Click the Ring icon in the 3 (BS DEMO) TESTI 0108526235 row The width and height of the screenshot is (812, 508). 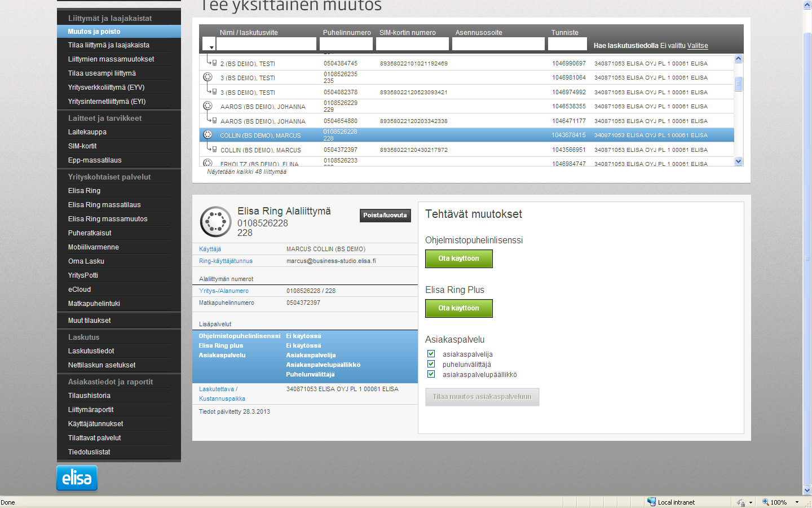tap(208, 77)
